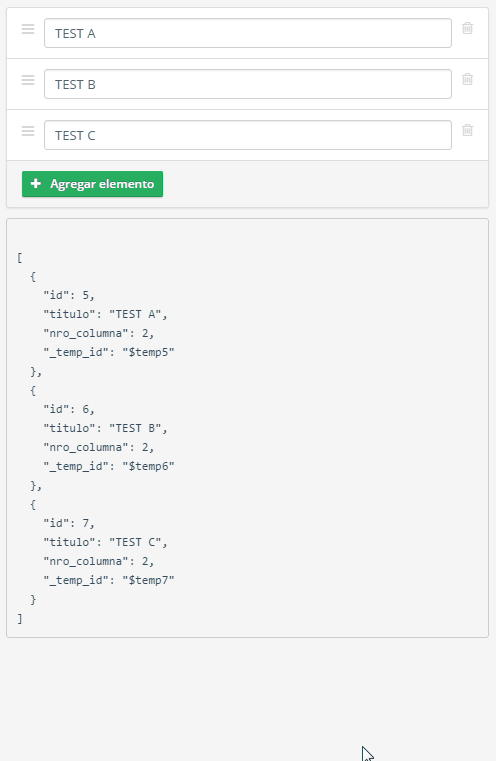This screenshot has height=761, width=496.
Task: Click the trash icon for TEST C
Action: pyautogui.click(x=467, y=130)
